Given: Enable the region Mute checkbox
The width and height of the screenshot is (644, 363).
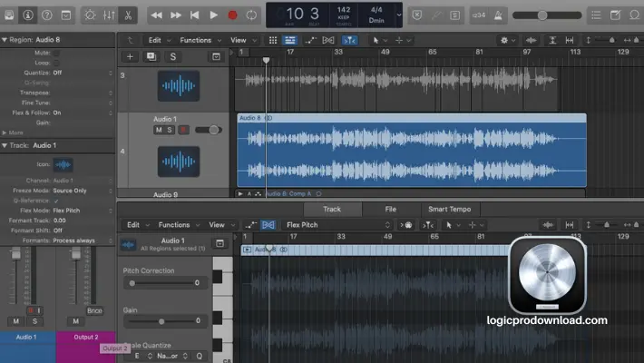Looking at the screenshot, I should point(56,53).
